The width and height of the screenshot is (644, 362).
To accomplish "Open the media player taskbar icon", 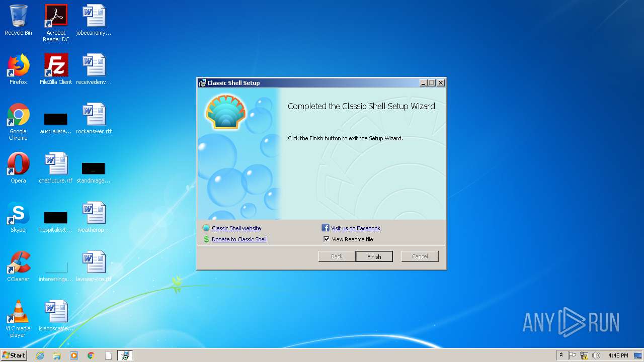I will click(x=74, y=355).
